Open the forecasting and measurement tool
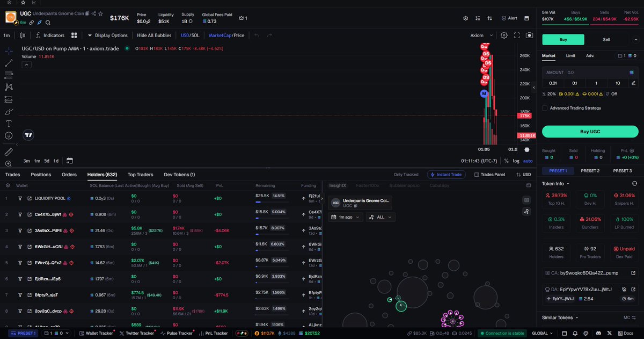This screenshot has width=644, height=339. [x=9, y=99]
